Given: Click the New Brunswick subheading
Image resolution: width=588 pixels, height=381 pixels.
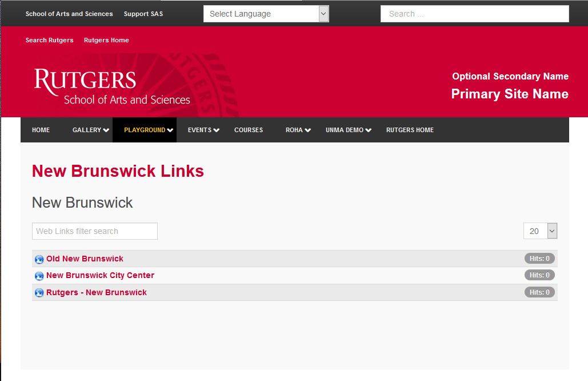Looking at the screenshot, I should pyautogui.click(x=82, y=203).
